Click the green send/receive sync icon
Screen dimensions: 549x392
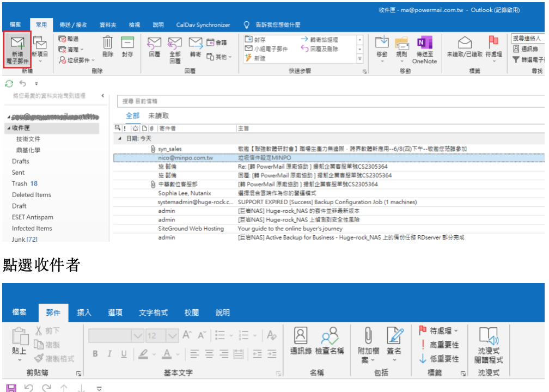coord(9,84)
